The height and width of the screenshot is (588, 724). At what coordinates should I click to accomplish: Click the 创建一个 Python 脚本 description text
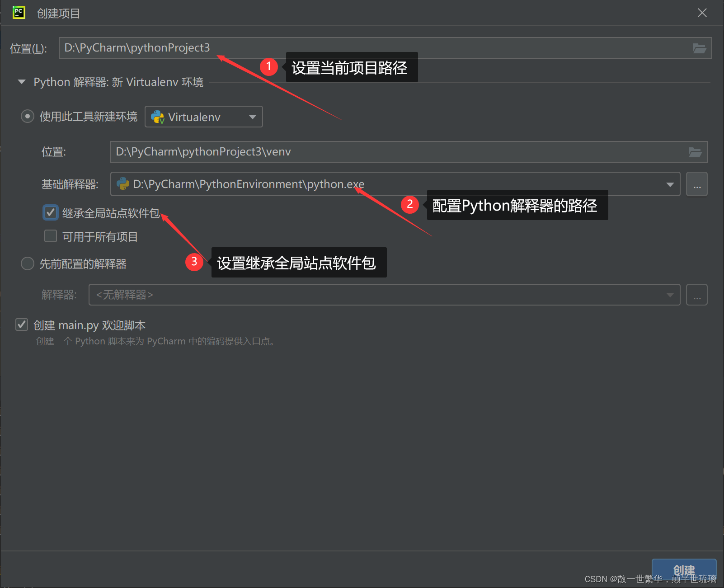pyautogui.click(x=155, y=341)
